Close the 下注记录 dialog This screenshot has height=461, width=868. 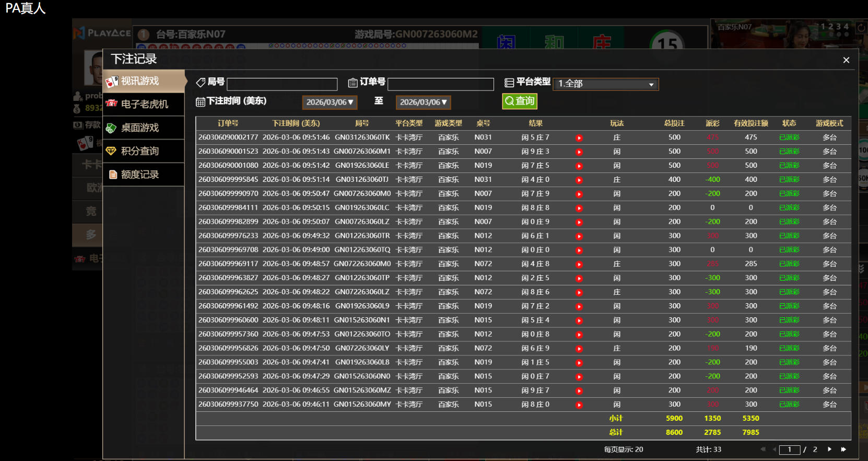pos(846,60)
